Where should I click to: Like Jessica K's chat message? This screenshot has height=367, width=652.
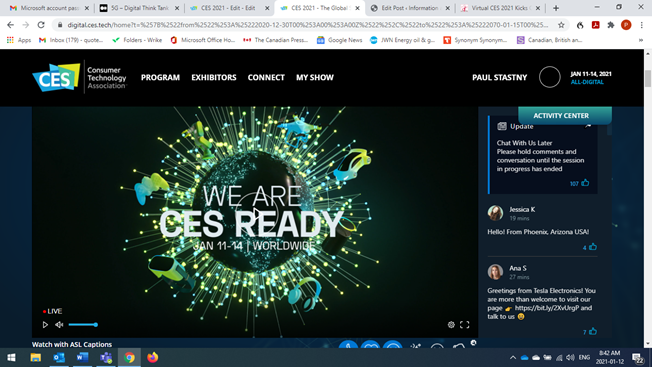tap(593, 247)
